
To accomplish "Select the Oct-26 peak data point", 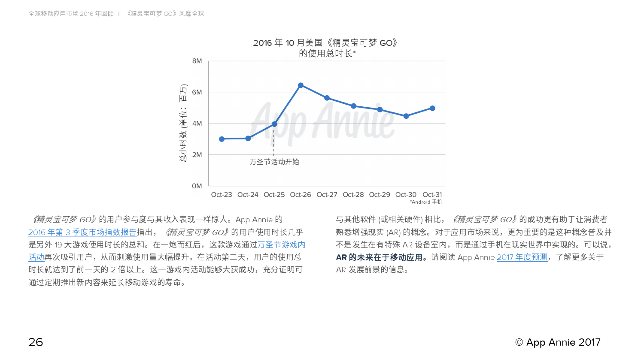I will (x=301, y=85).
